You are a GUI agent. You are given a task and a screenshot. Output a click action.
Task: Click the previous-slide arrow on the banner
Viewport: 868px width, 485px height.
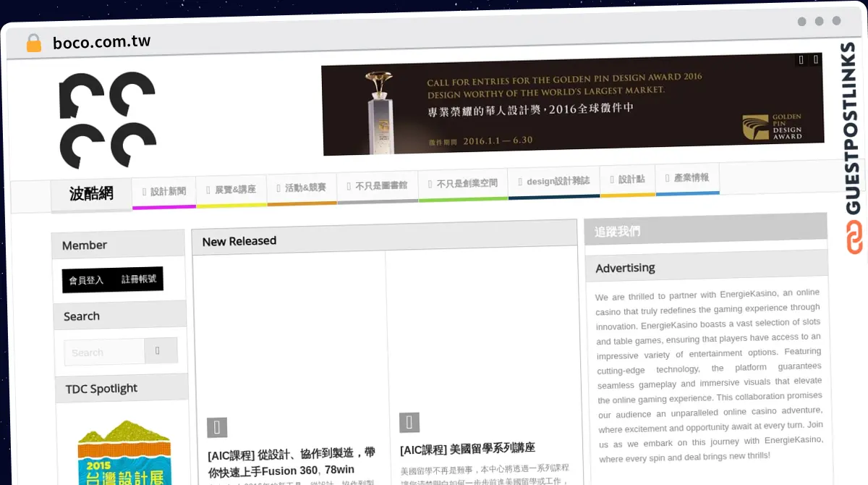tap(799, 60)
